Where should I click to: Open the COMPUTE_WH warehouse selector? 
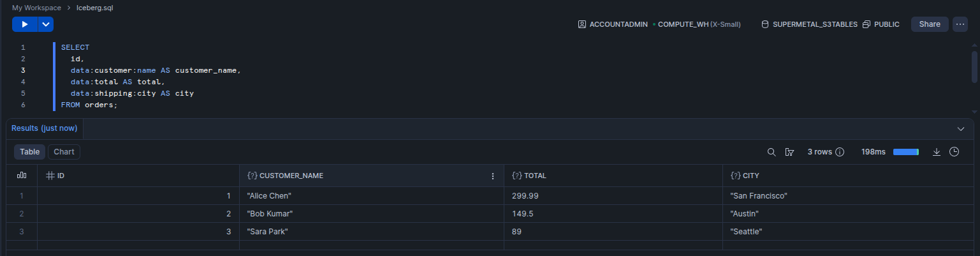(699, 24)
